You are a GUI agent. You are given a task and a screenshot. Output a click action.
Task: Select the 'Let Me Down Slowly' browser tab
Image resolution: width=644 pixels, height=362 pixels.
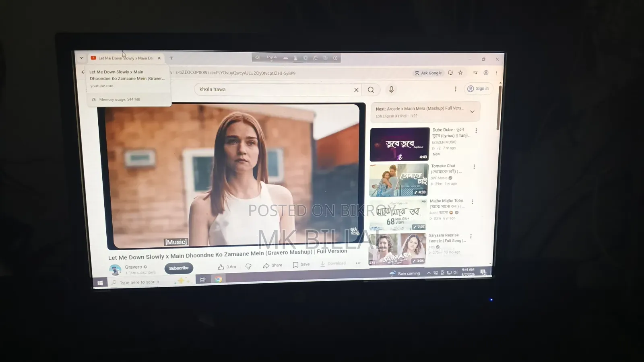(x=126, y=58)
